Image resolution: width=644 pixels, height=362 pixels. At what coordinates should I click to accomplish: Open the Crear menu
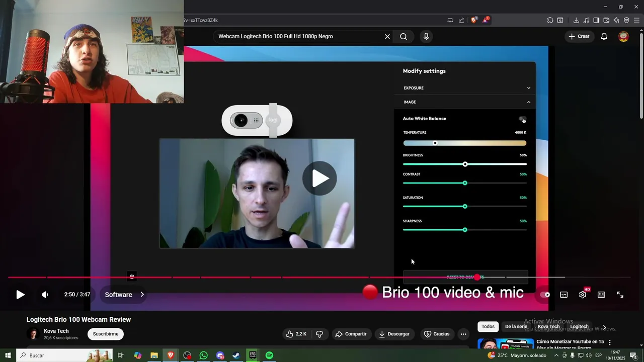pos(579,36)
